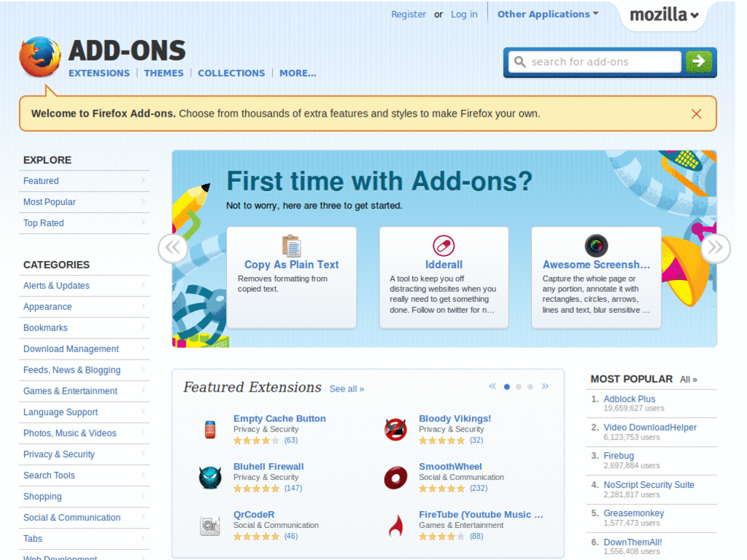Click Bloody Vikings! title link
The height and width of the screenshot is (560, 747).
454,419
